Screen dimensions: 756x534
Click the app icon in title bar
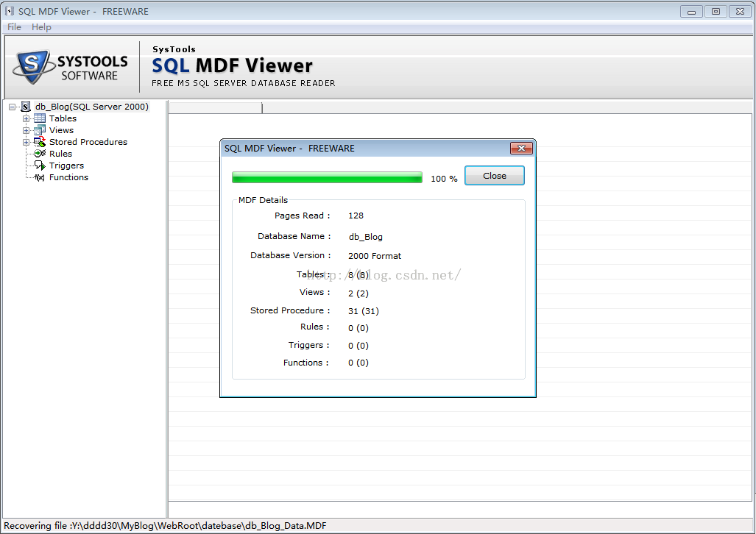[x=9, y=11]
